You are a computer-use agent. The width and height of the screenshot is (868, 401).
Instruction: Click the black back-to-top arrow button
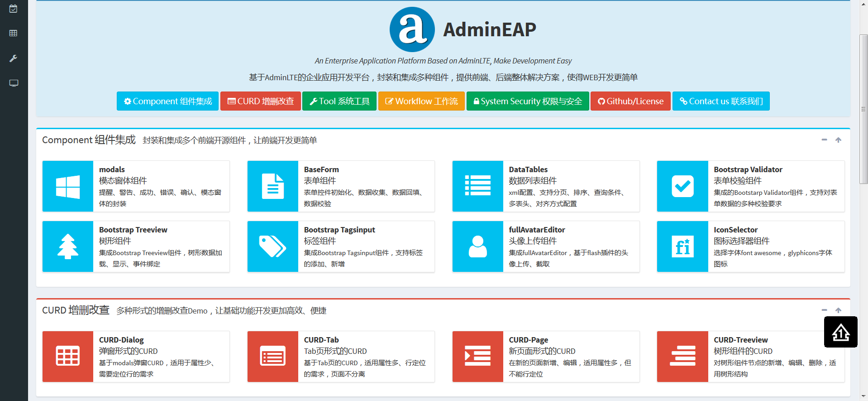pos(841,332)
